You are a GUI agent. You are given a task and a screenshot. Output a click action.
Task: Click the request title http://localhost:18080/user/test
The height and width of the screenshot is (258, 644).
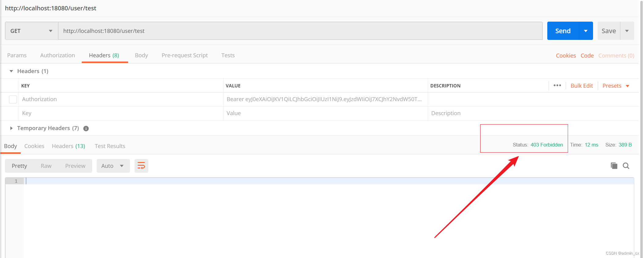tap(51, 8)
